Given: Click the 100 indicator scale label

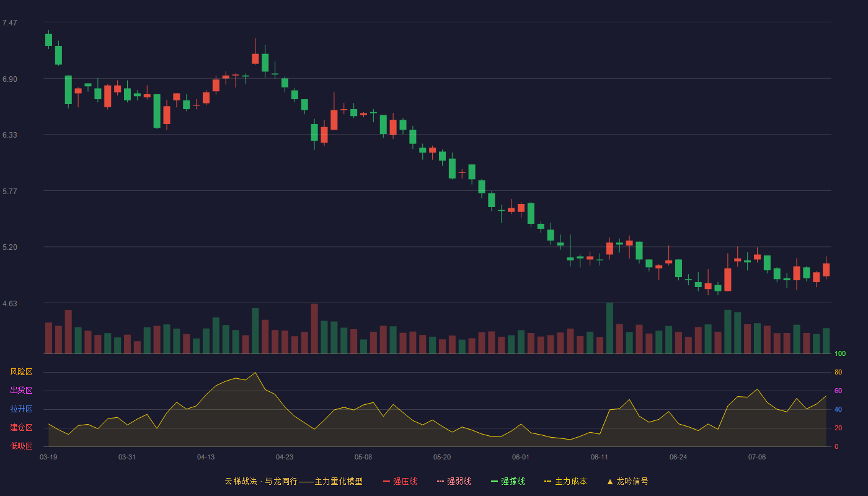Looking at the screenshot, I should click(x=840, y=354).
